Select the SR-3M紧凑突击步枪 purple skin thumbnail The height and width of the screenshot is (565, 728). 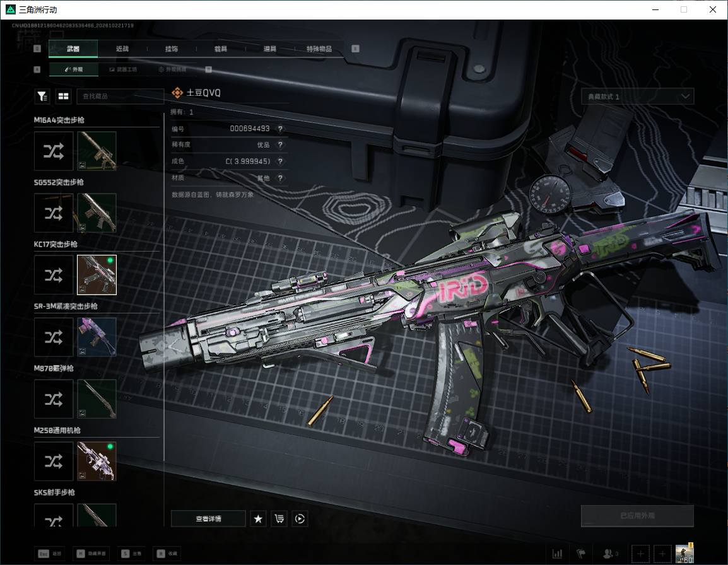[x=97, y=337]
